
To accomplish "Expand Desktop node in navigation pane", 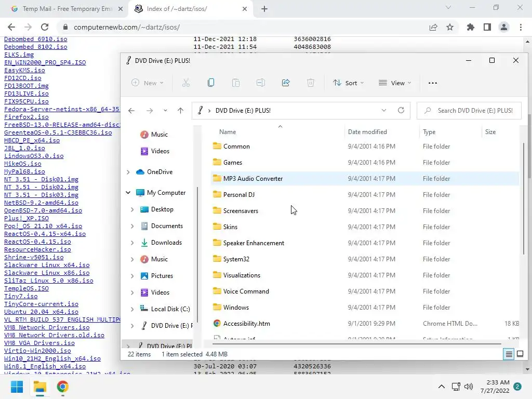I will 132,210.
